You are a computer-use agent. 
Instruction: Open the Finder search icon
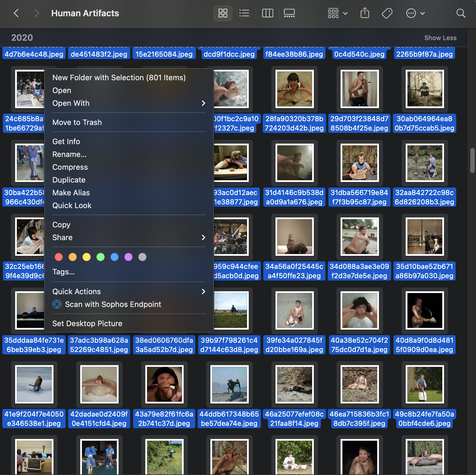pyautogui.click(x=461, y=13)
